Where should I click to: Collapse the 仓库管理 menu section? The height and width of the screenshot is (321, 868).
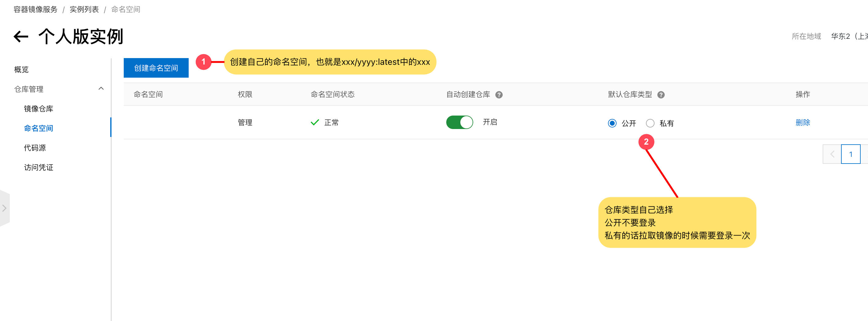[101, 88]
